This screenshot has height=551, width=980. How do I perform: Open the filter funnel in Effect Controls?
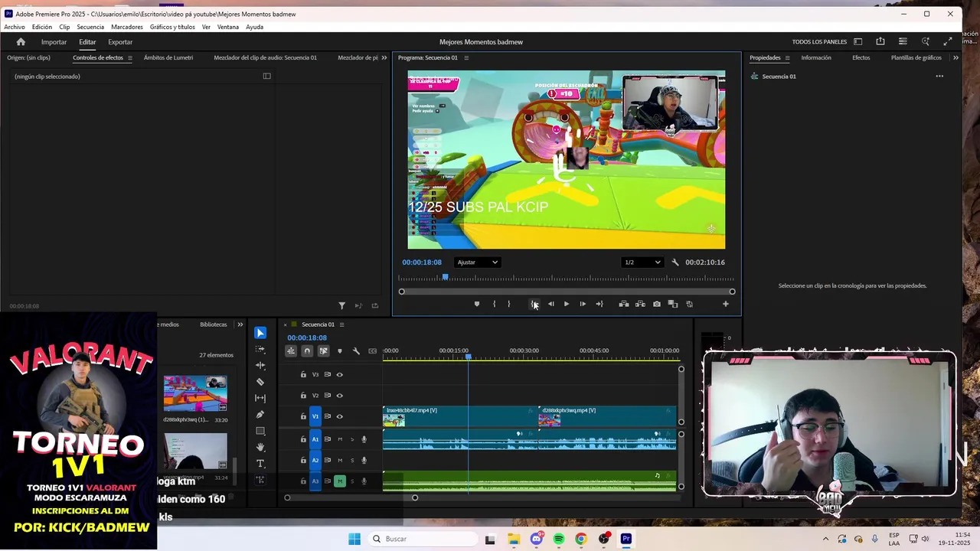coord(342,306)
